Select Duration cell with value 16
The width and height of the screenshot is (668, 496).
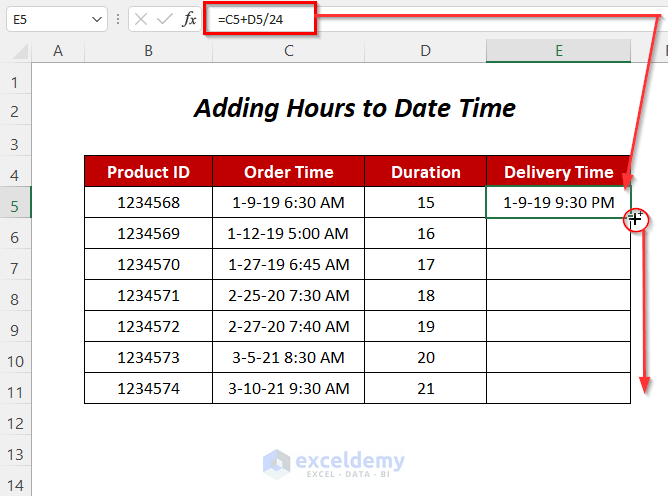click(x=425, y=234)
